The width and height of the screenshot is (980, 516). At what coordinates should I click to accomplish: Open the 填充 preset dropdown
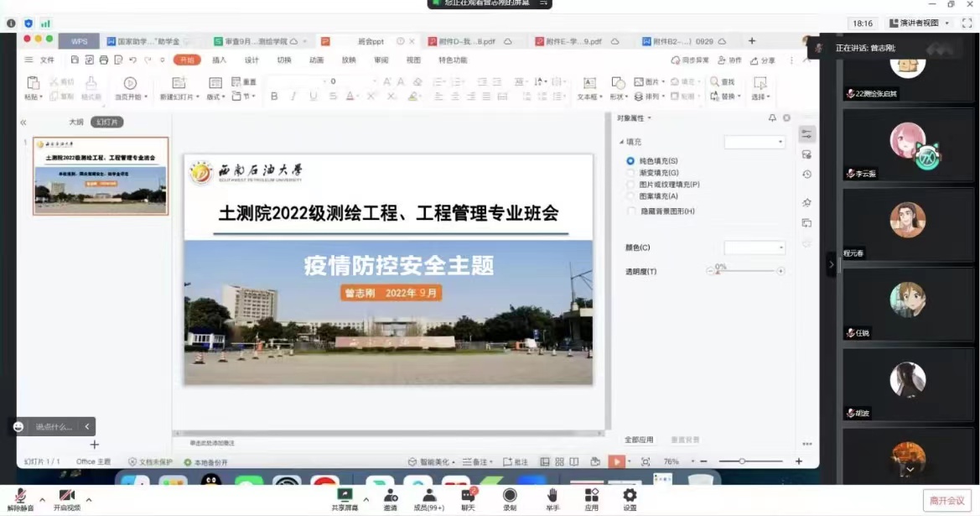pyautogui.click(x=754, y=142)
